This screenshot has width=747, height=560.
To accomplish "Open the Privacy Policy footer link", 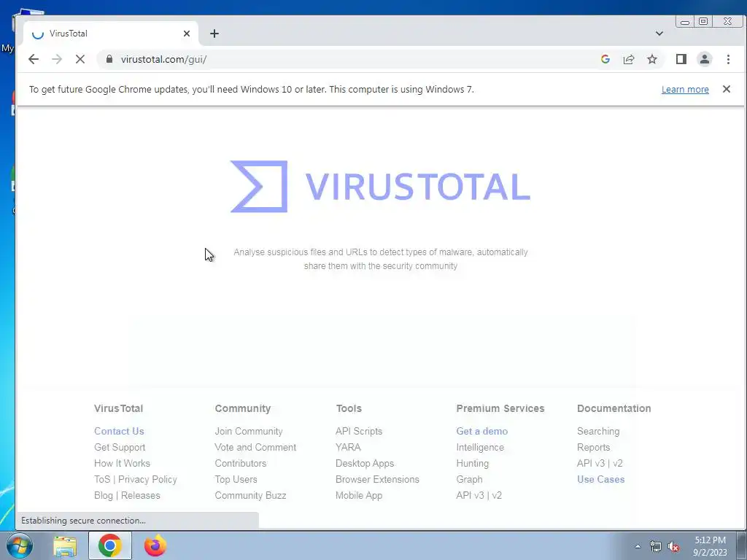I will point(147,480).
